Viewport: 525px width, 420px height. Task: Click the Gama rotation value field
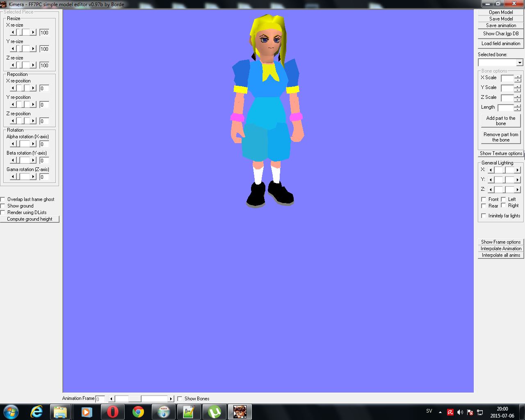(44, 177)
